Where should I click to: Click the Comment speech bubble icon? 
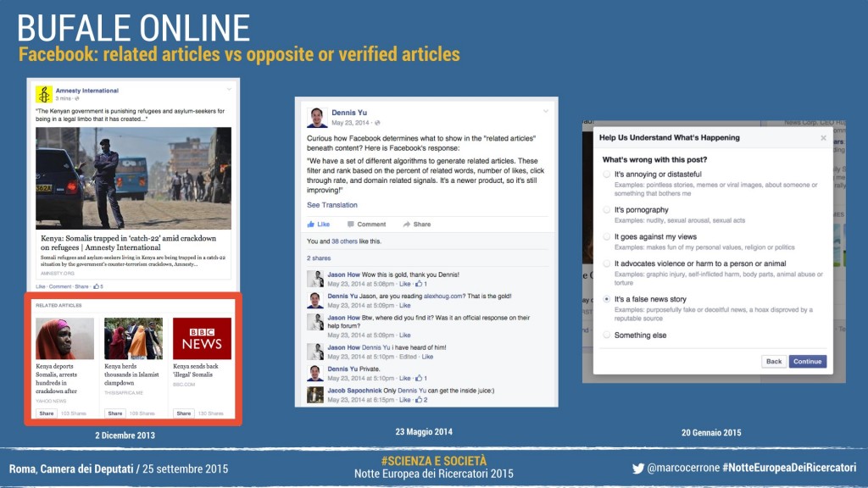350,224
